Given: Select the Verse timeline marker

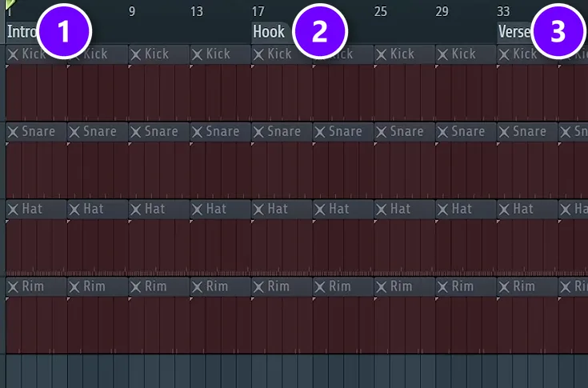Looking at the screenshot, I should (514, 32).
